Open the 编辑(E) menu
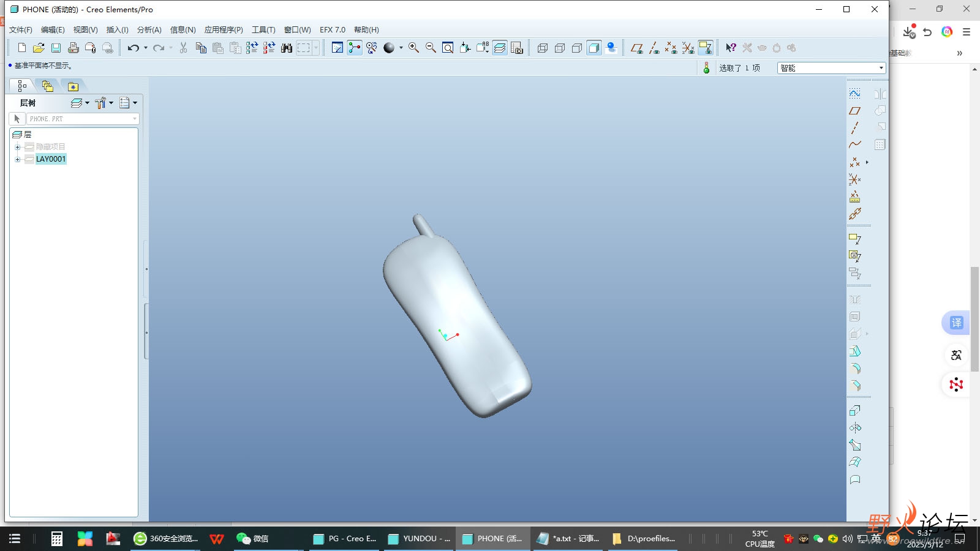The width and height of the screenshot is (980, 551). pos(53,29)
